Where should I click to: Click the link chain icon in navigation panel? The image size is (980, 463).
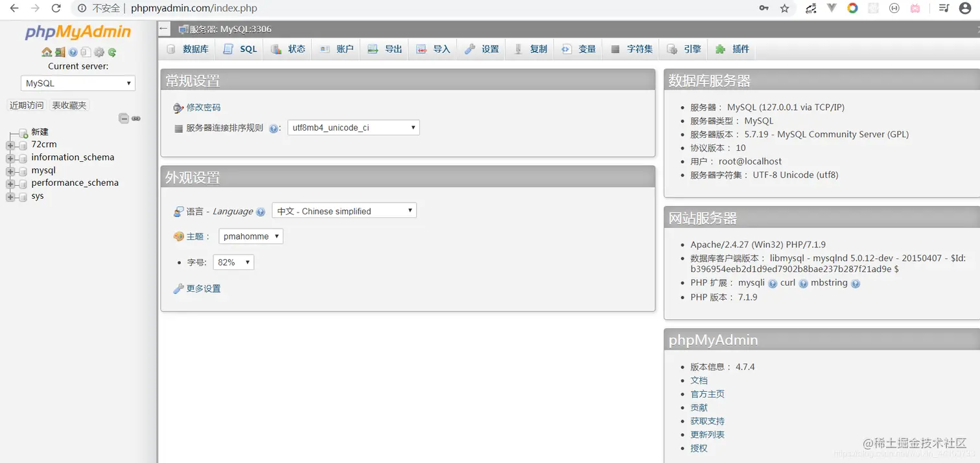(x=136, y=119)
